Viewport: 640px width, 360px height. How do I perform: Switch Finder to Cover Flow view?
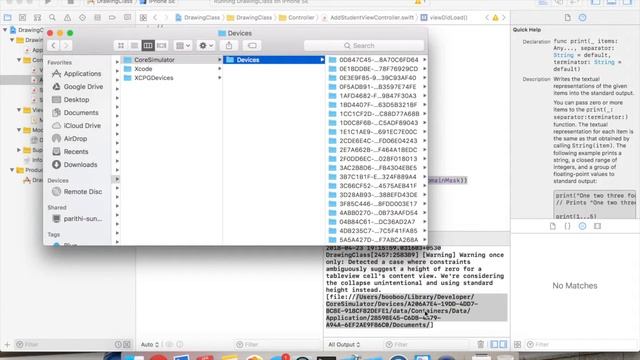[162, 46]
